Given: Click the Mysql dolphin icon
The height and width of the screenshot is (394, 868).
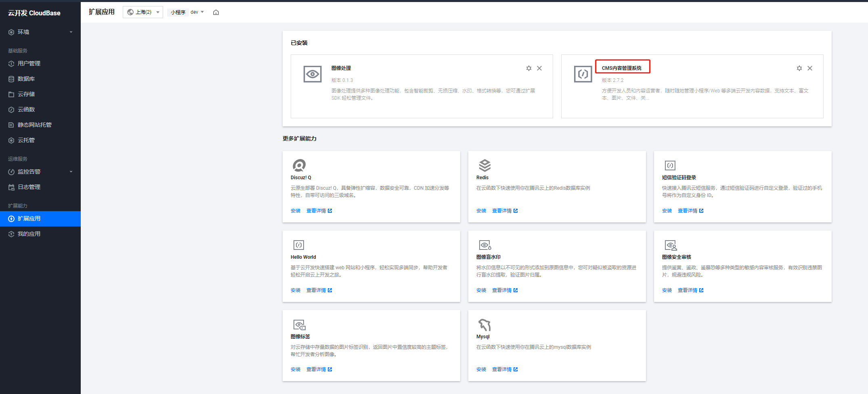Looking at the screenshot, I should tap(485, 325).
